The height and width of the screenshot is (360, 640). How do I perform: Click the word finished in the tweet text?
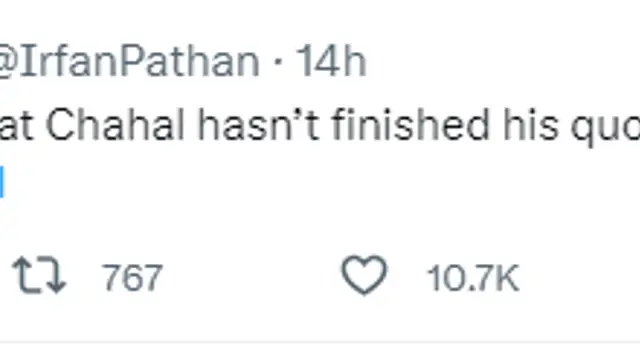(x=411, y=125)
